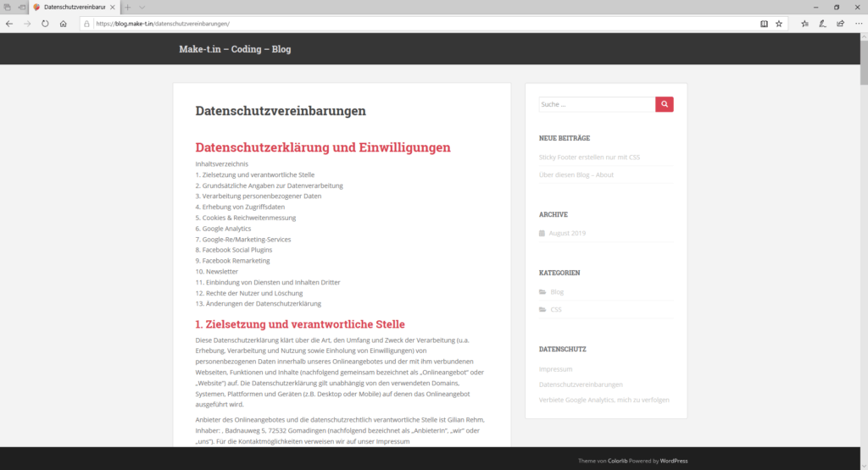Click the scrollbar down arrow
The image size is (868, 470).
coord(864,466)
